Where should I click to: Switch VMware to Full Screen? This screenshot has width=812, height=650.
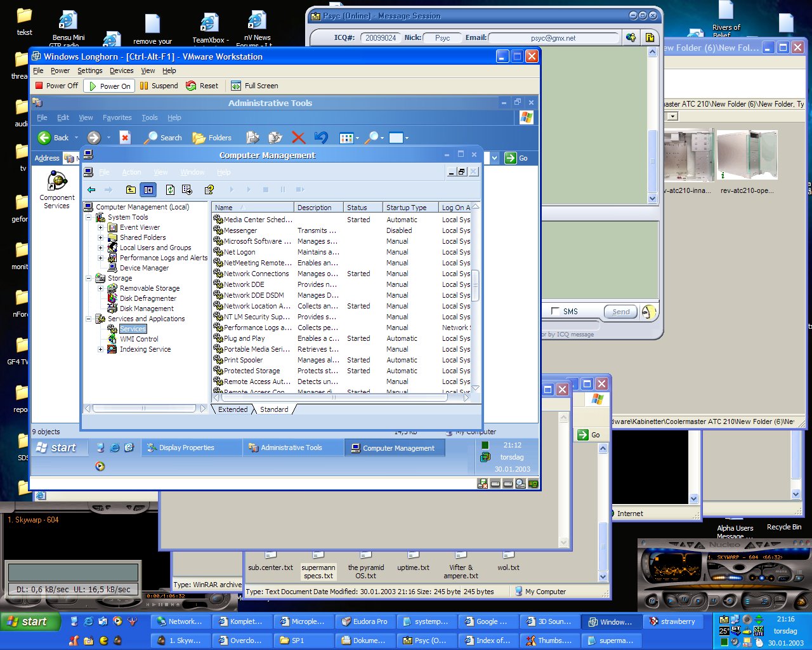(x=254, y=86)
